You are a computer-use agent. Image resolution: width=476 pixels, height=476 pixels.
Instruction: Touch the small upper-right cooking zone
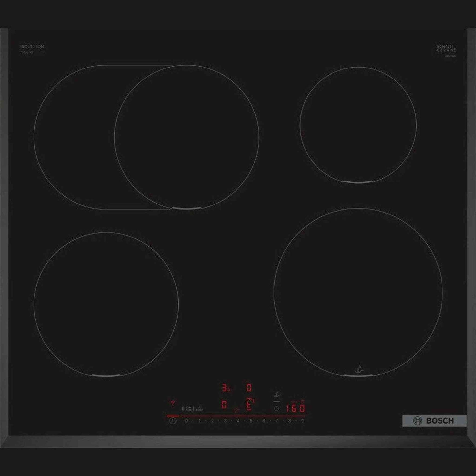(x=358, y=125)
